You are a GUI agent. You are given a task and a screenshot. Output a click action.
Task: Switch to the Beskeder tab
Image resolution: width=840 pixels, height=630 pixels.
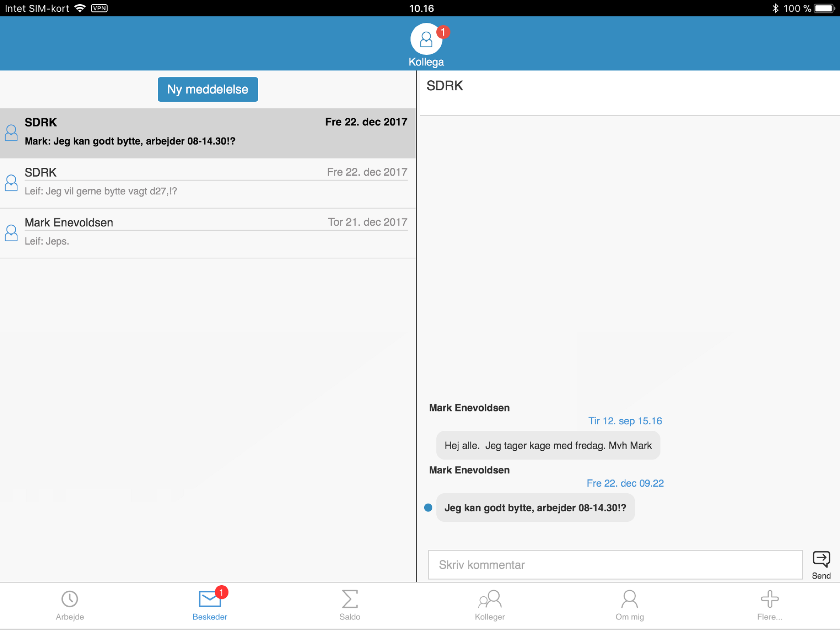click(210, 605)
